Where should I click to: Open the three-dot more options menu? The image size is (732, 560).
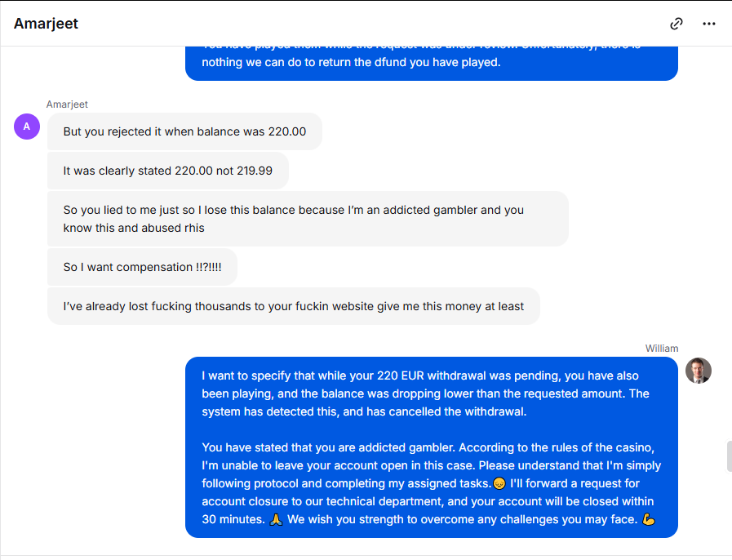[x=708, y=24]
